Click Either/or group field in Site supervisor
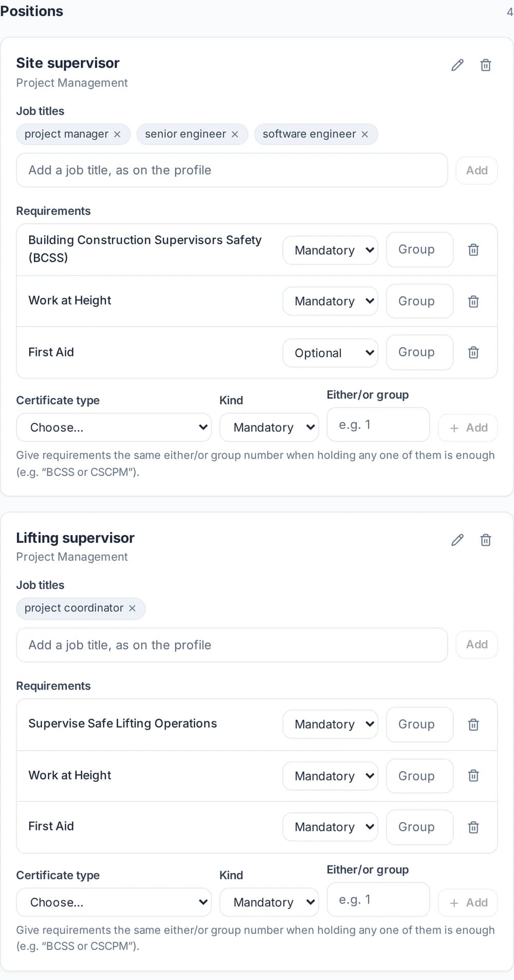Screen dimensions: 514x980 click(378, 424)
